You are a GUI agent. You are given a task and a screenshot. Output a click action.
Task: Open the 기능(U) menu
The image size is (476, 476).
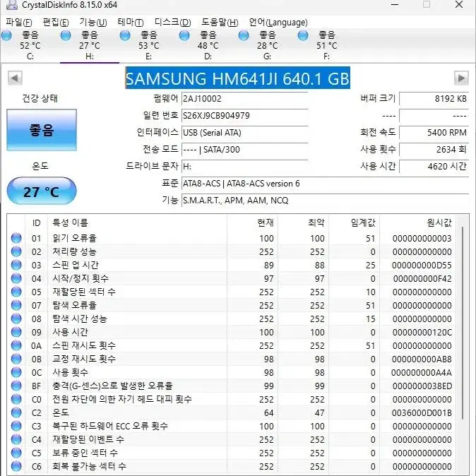click(x=93, y=23)
